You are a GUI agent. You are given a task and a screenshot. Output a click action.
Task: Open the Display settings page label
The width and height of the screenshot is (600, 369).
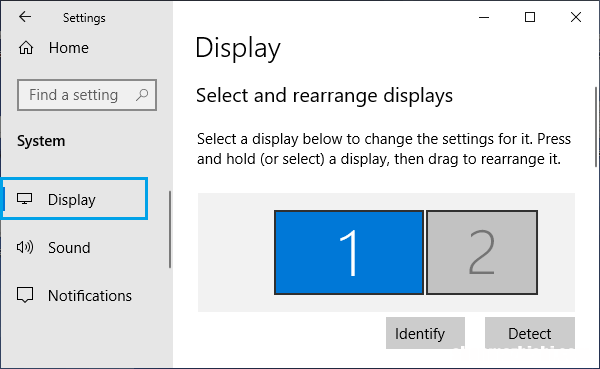click(72, 200)
